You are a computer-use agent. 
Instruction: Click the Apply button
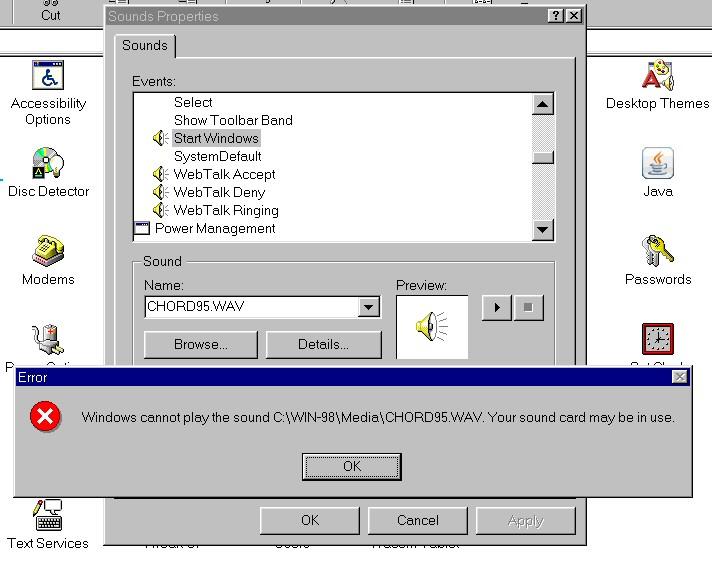(525, 520)
